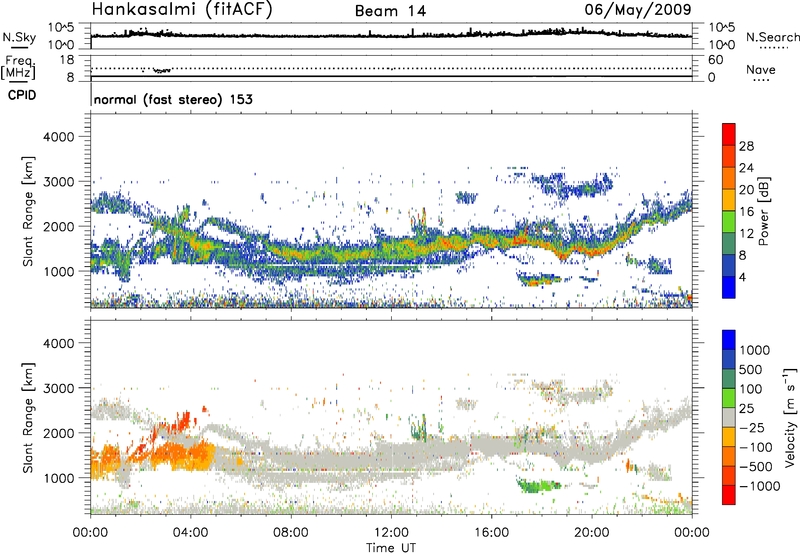Click the green velocity patch near 18:00

(x=538, y=485)
